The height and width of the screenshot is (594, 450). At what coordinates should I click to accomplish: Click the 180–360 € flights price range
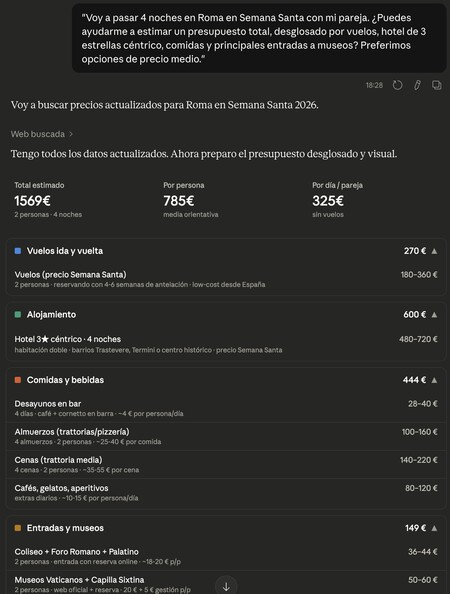click(x=419, y=275)
